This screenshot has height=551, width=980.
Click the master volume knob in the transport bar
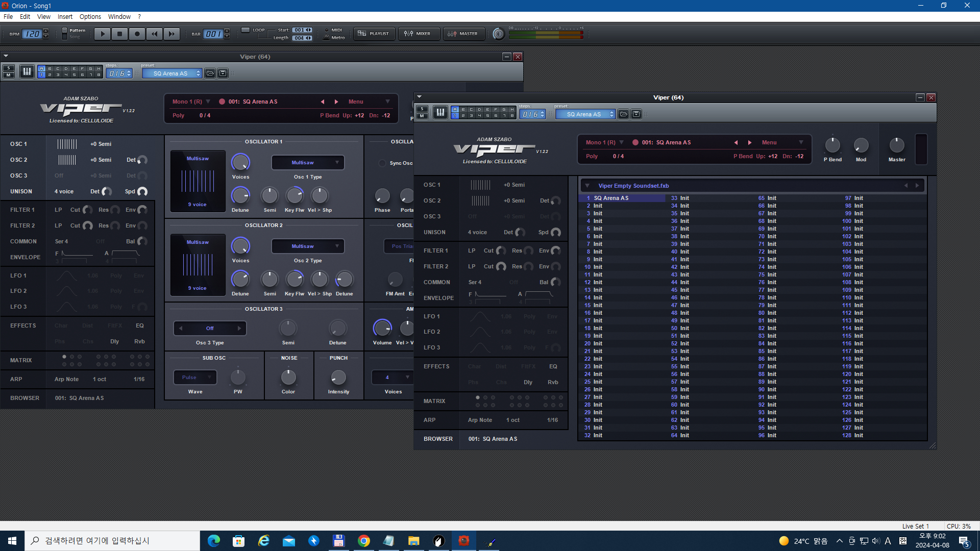pyautogui.click(x=499, y=34)
